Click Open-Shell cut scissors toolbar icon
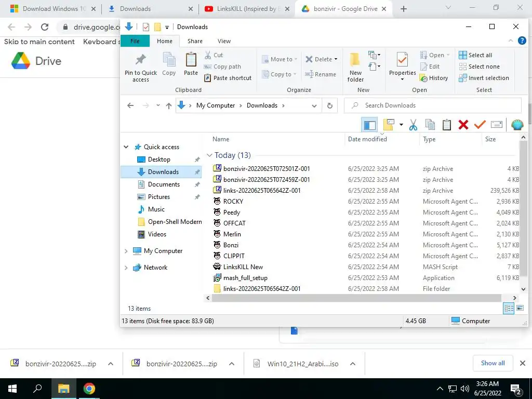The height and width of the screenshot is (399, 532). tap(413, 125)
